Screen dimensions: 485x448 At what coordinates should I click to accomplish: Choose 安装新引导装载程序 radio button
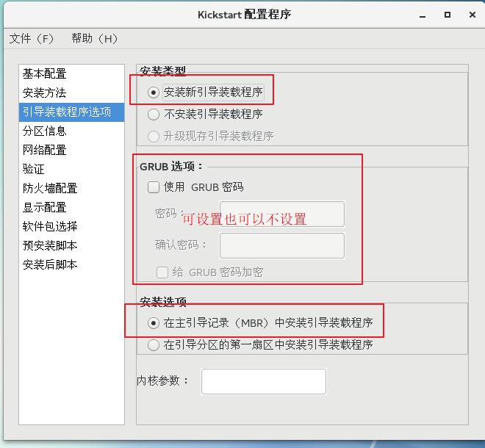[x=153, y=93]
